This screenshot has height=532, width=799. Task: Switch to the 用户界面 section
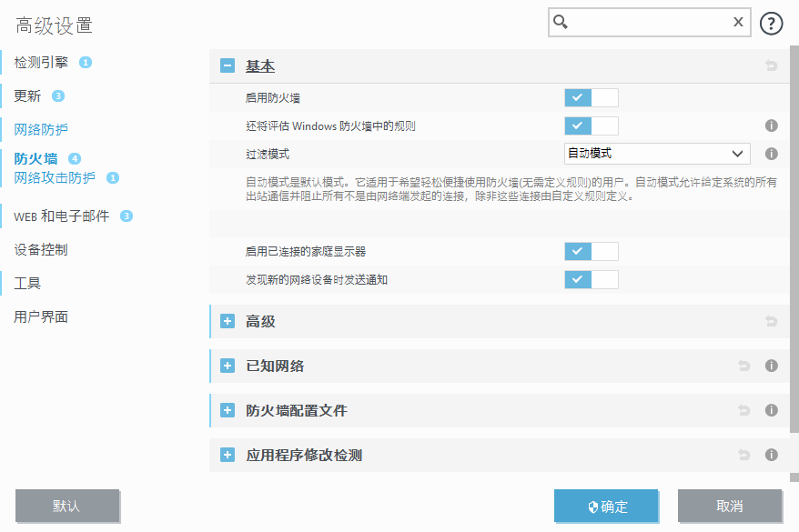pyautogui.click(x=39, y=316)
